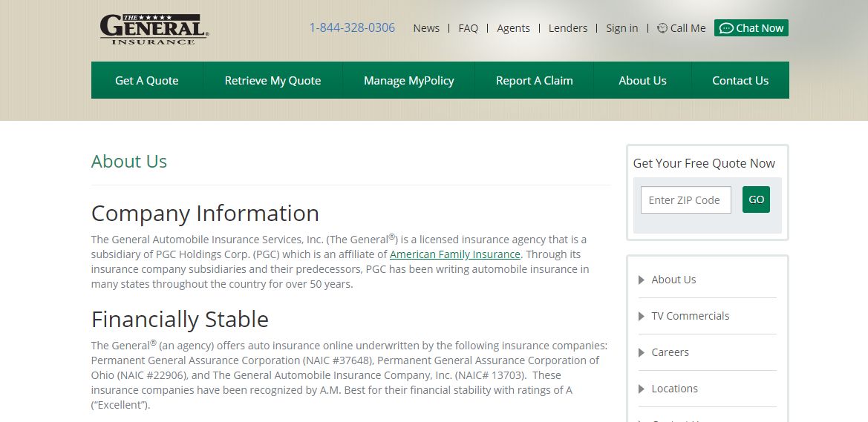The height and width of the screenshot is (422, 868).
Task: Click the green About Us page title
Action: coord(129,162)
